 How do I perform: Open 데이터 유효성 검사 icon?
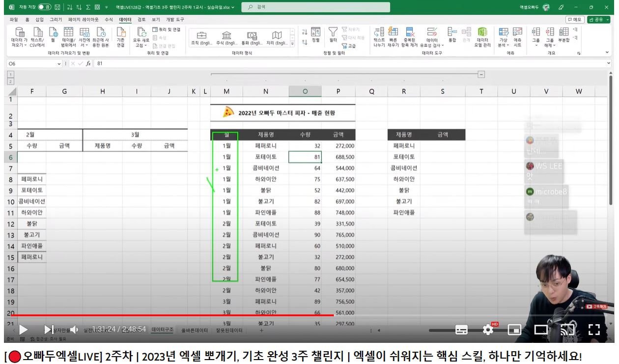[432, 37]
